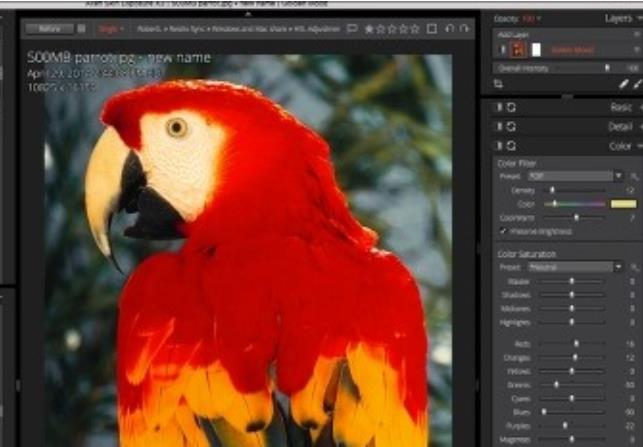
Task: Set rating to five stars
Action: pyautogui.click(x=415, y=29)
